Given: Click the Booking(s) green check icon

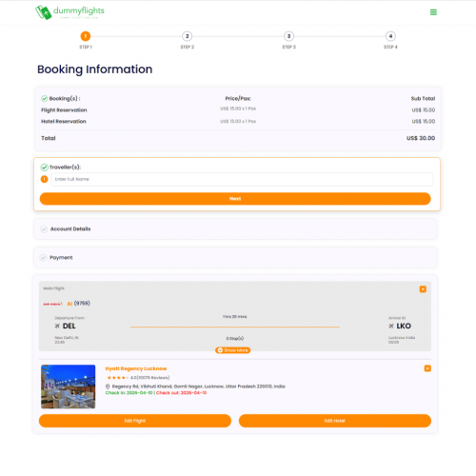Looking at the screenshot, I should [45, 99].
